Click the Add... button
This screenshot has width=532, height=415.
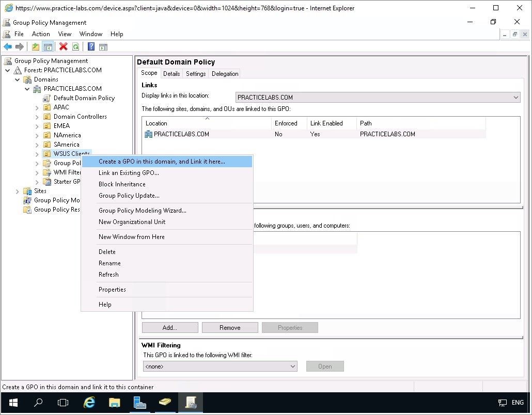(170, 328)
